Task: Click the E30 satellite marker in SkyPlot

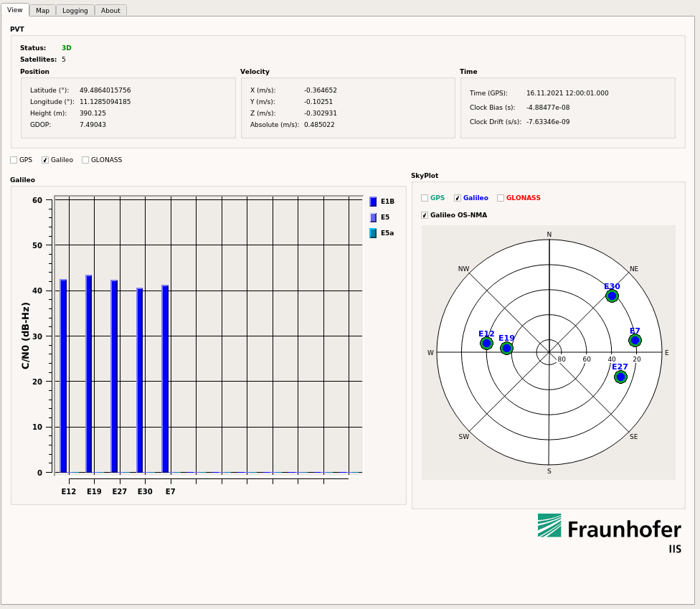Action: click(612, 296)
